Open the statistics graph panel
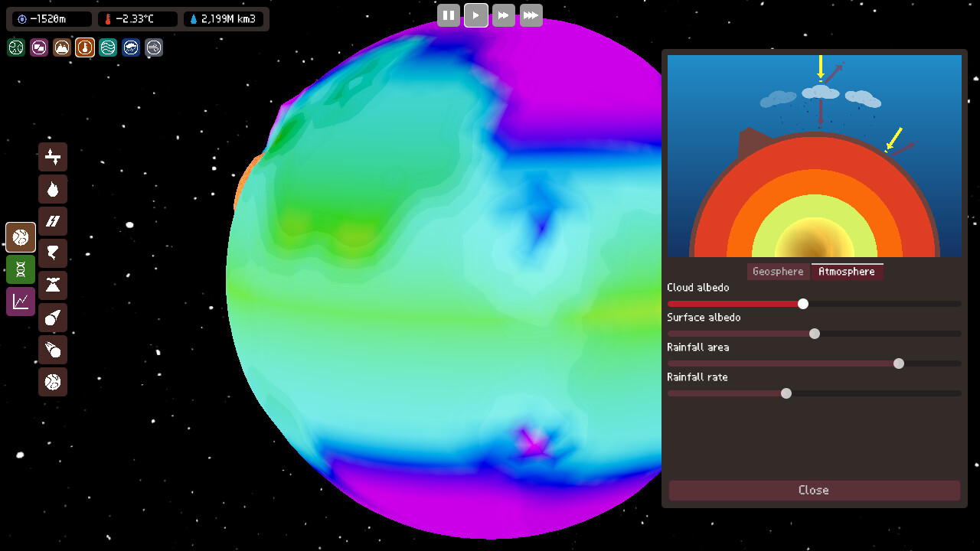 tap(20, 301)
